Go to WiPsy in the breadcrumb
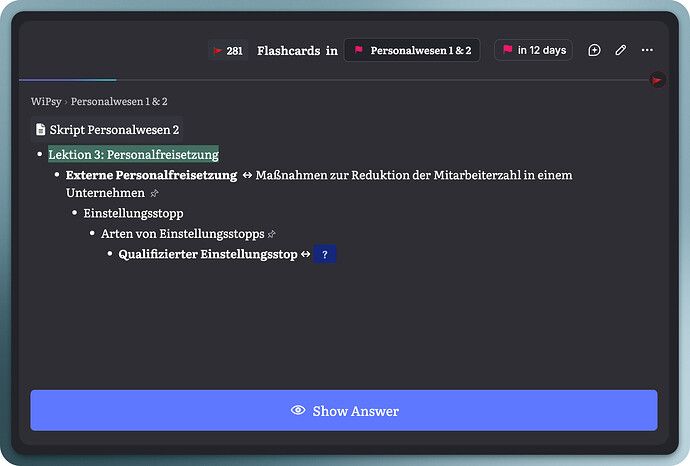Screen dimensions: 690x466 [x=46, y=101]
